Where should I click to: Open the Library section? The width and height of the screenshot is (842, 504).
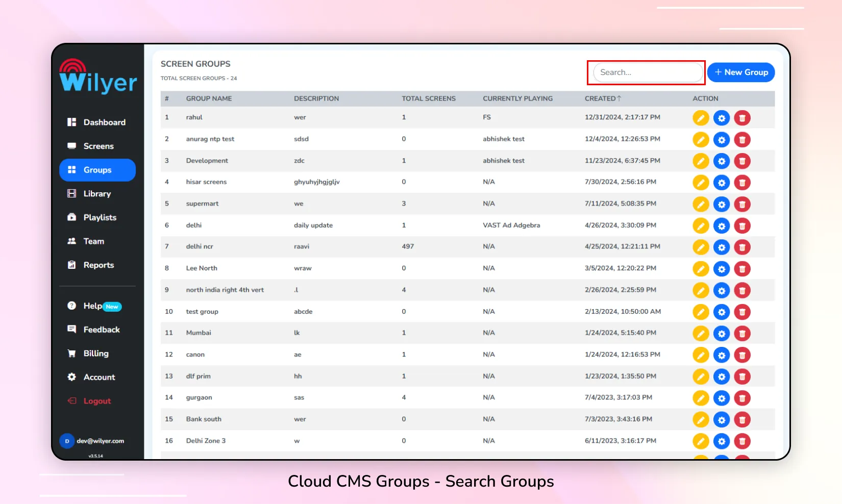pos(97,194)
